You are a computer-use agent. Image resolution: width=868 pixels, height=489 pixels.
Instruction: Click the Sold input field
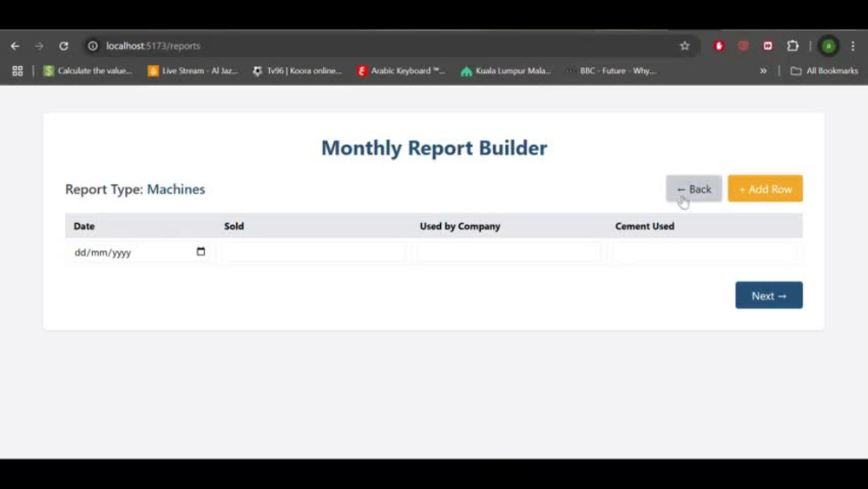click(x=313, y=253)
